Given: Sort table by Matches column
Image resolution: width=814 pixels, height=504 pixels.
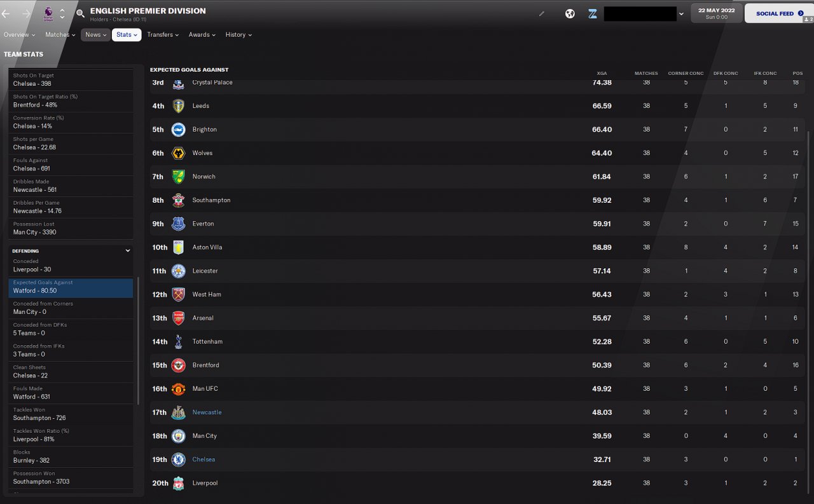Looking at the screenshot, I should pyautogui.click(x=646, y=73).
